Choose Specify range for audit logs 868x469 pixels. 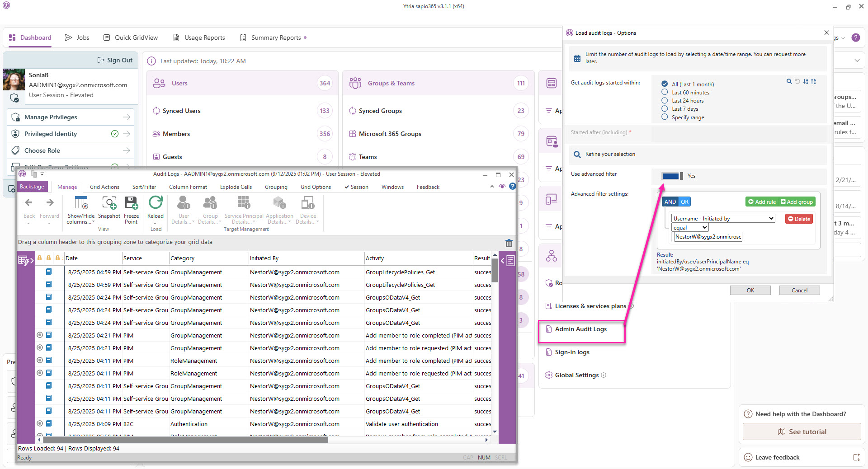pos(664,117)
